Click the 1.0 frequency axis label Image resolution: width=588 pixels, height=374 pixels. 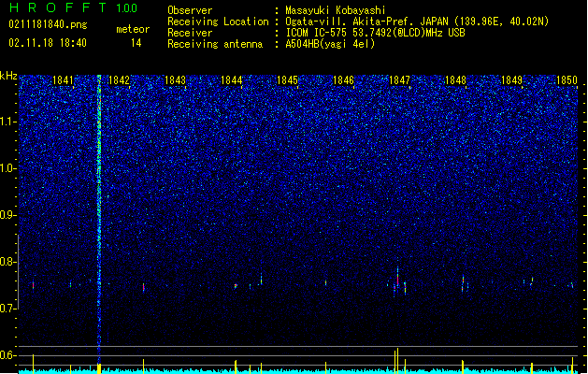8,168
